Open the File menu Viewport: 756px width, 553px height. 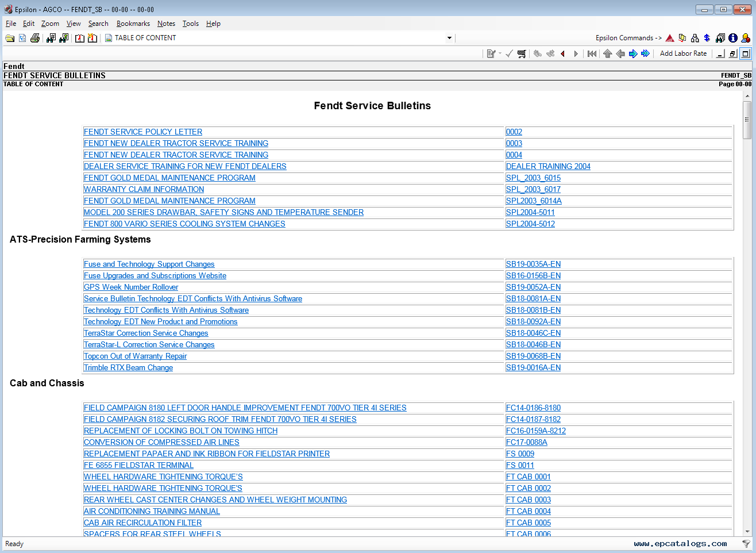[11, 24]
